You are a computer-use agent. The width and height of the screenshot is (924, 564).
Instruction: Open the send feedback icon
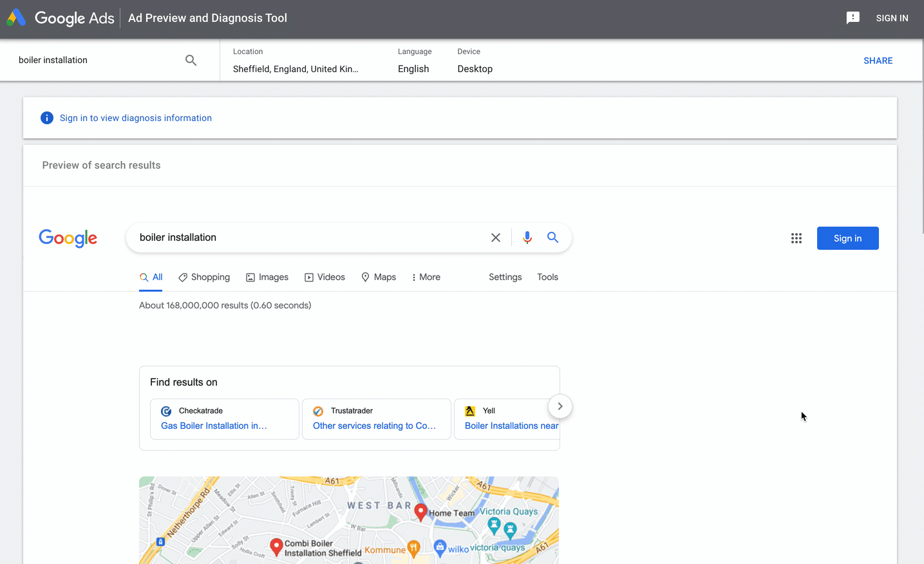tap(853, 18)
